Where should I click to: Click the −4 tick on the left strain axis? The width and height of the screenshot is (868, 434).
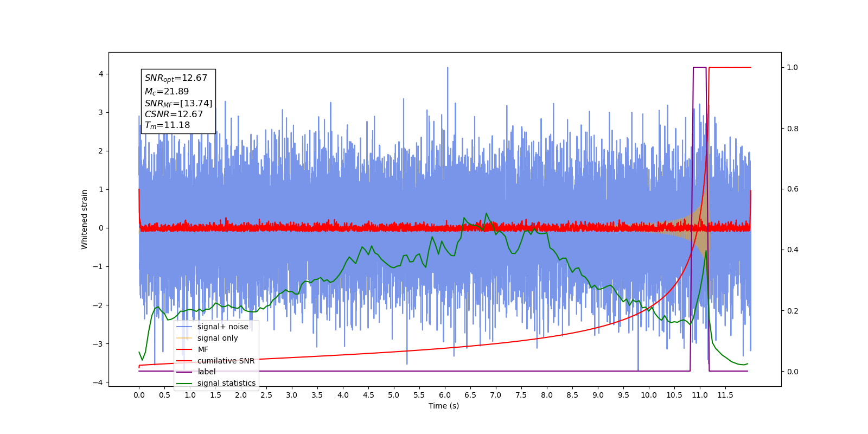point(98,382)
